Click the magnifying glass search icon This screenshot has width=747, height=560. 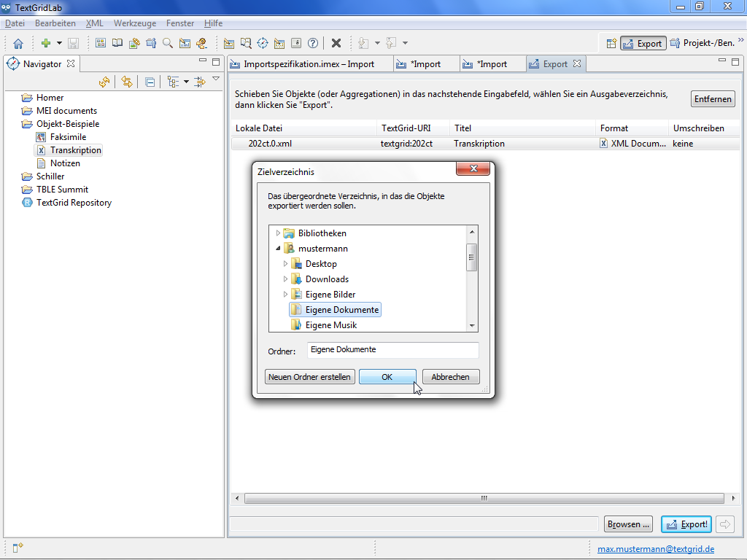168,44
